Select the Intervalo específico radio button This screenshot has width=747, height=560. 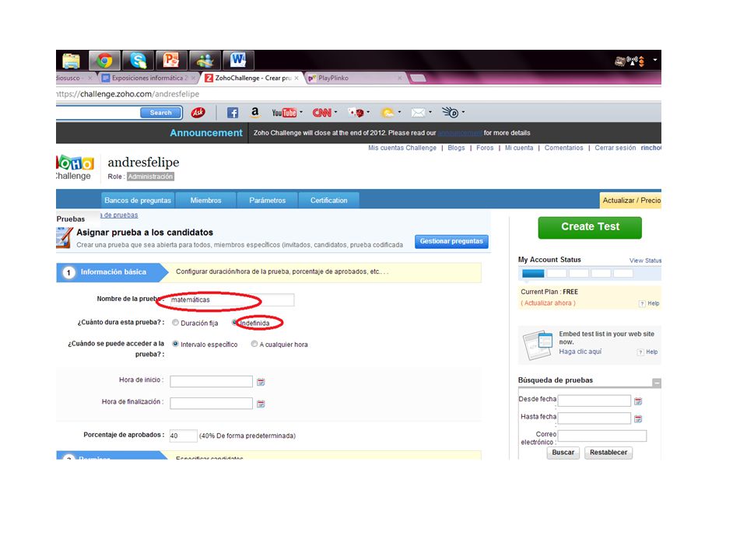click(175, 344)
